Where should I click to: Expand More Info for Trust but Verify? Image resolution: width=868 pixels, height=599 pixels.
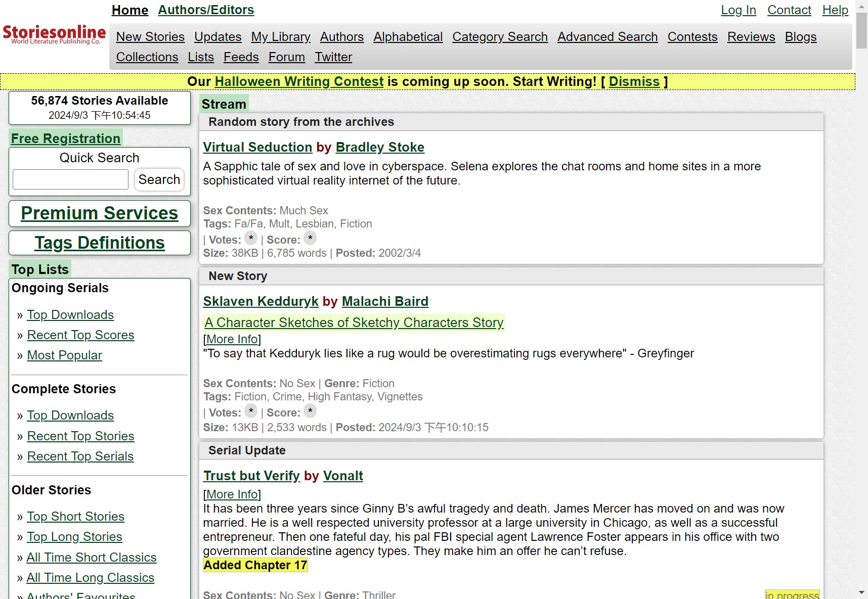[x=232, y=494]
